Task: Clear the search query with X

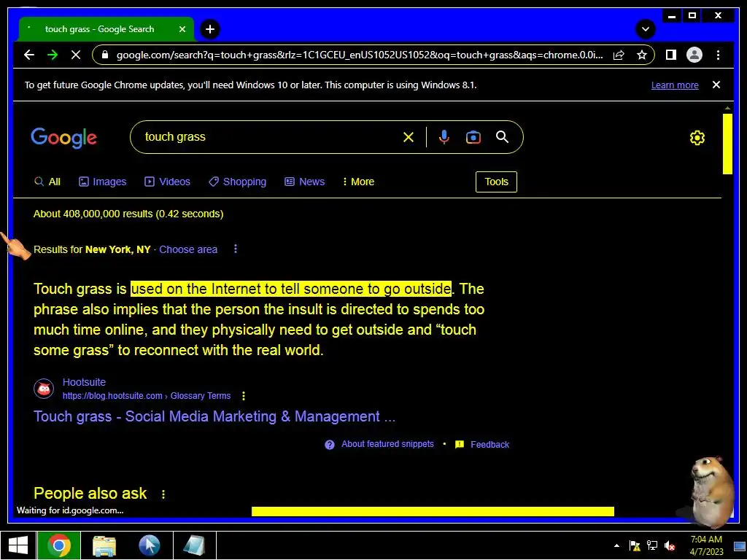Action: tap(409, 137)
